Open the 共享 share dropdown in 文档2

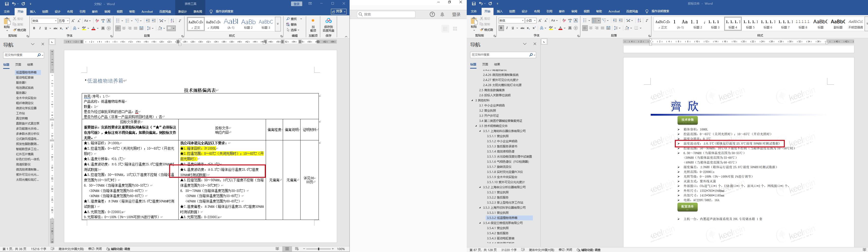339,11
